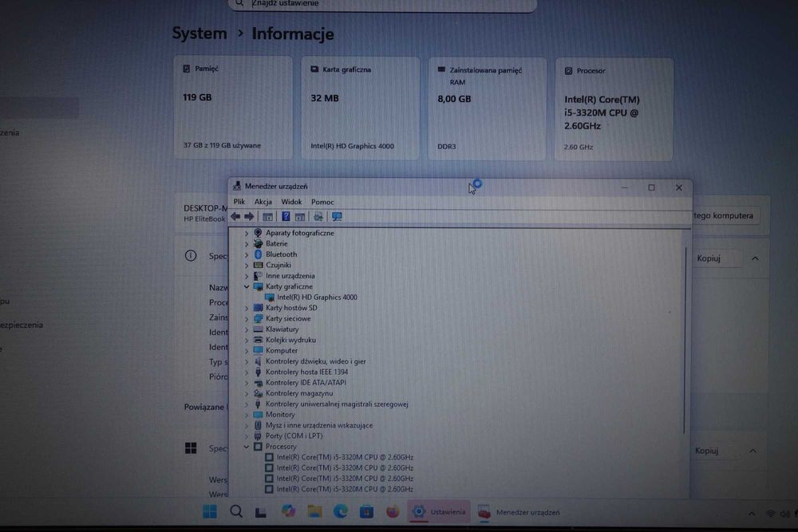Collapse the device specification section chevron

tap(755, 258)
